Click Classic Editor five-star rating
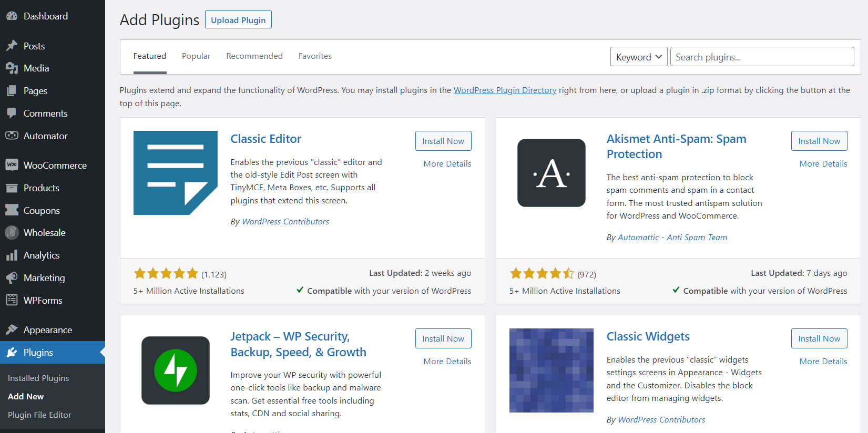 (166, 273)
